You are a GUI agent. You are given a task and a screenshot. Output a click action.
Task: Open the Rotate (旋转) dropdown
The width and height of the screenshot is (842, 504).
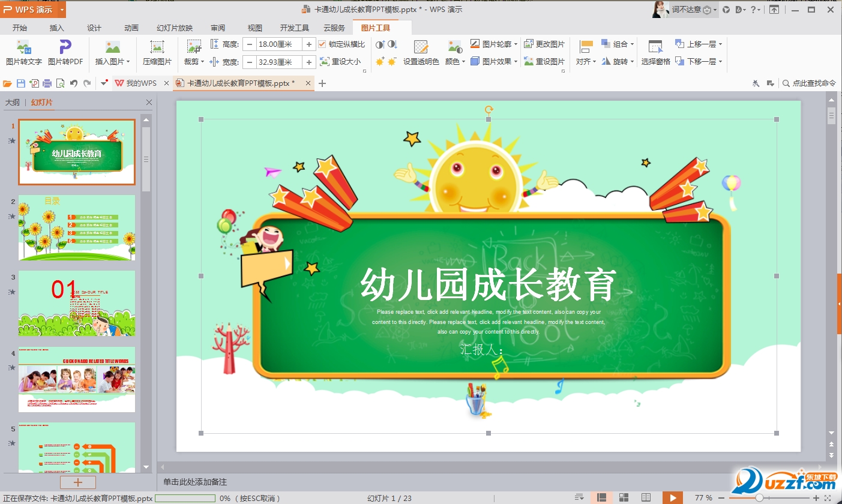618,61
